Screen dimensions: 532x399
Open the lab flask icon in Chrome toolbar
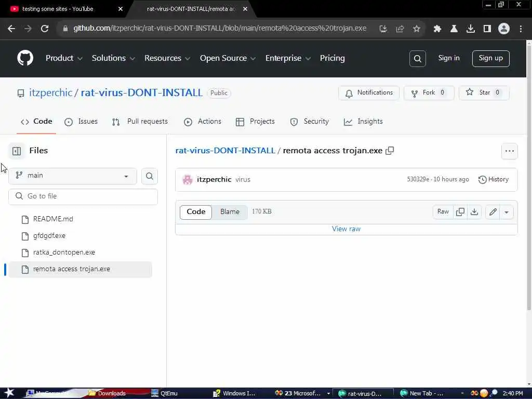click(x=454, y=29)
